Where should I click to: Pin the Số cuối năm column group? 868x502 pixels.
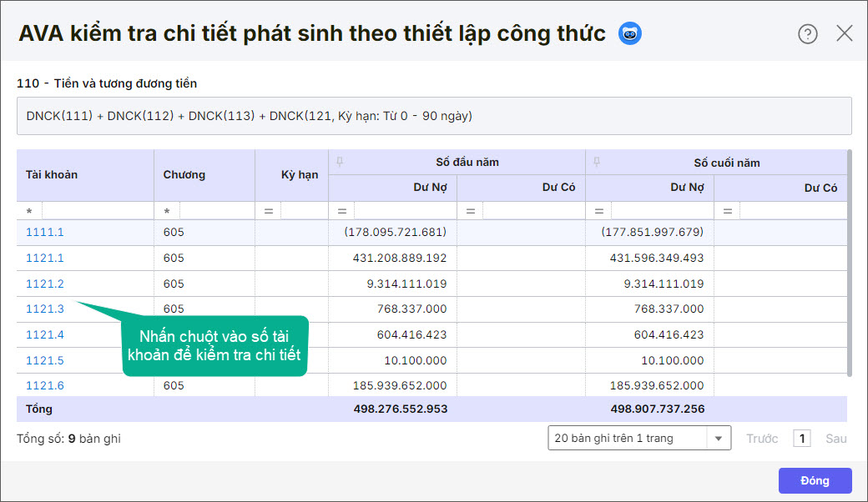(x=597, y=162)
